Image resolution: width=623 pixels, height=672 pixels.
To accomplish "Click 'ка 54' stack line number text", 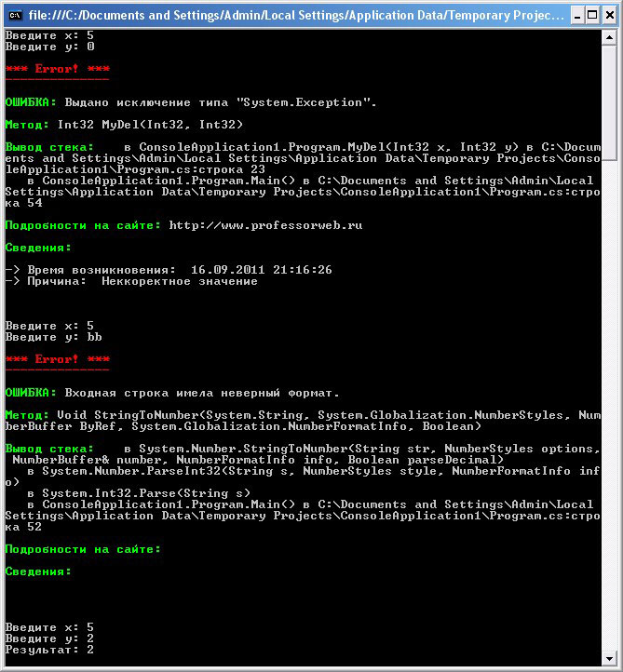I will (23, 203).
